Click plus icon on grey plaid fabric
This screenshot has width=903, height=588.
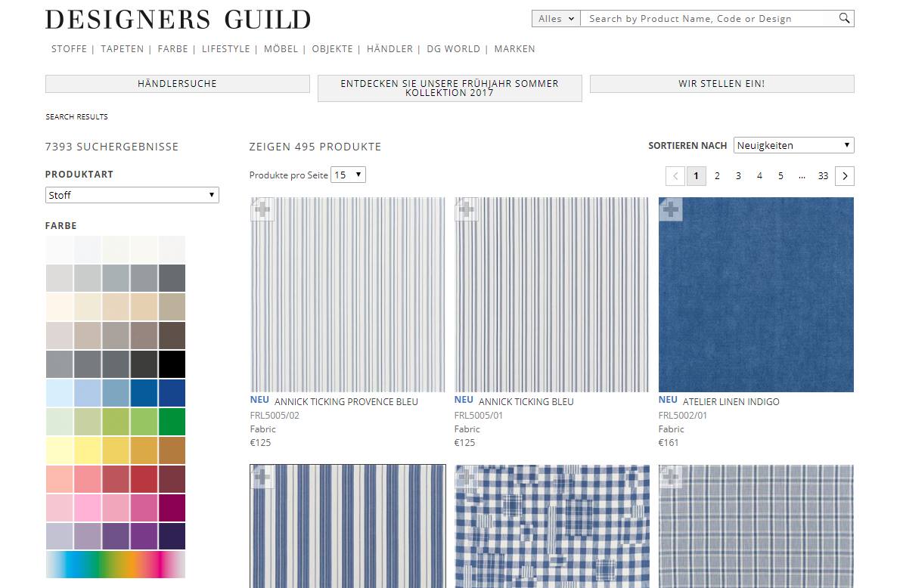[670, 477]
